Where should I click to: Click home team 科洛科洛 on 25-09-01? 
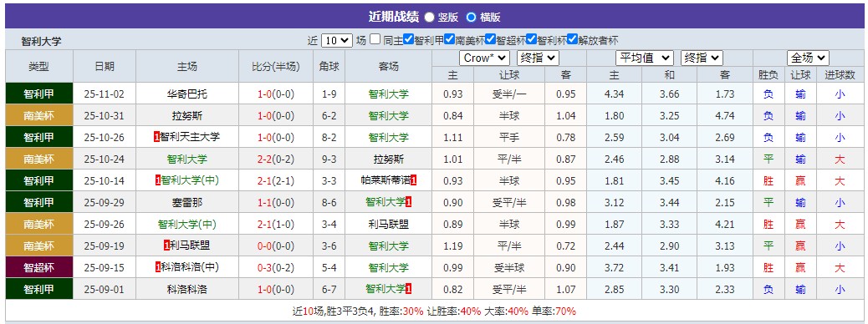[187, 289]
